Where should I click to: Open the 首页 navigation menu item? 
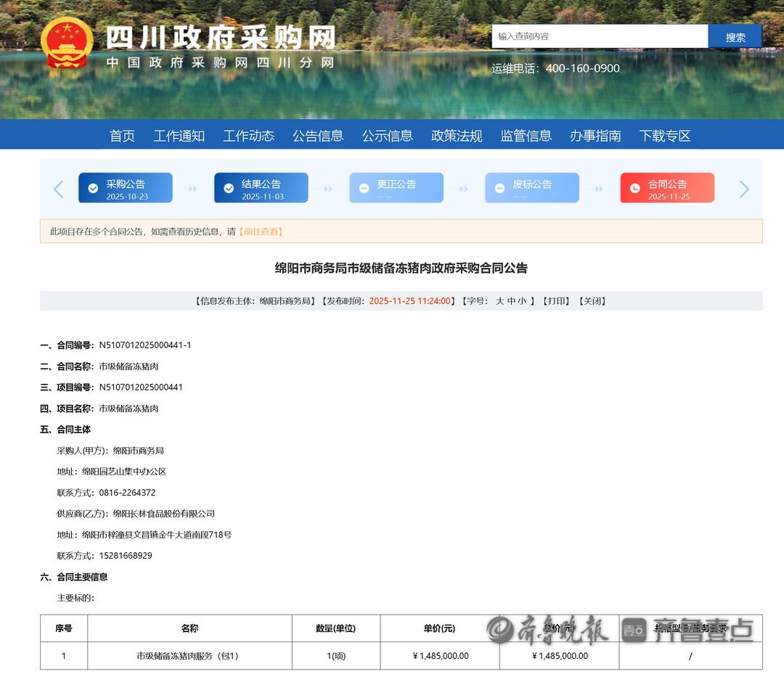pos(122,136)
